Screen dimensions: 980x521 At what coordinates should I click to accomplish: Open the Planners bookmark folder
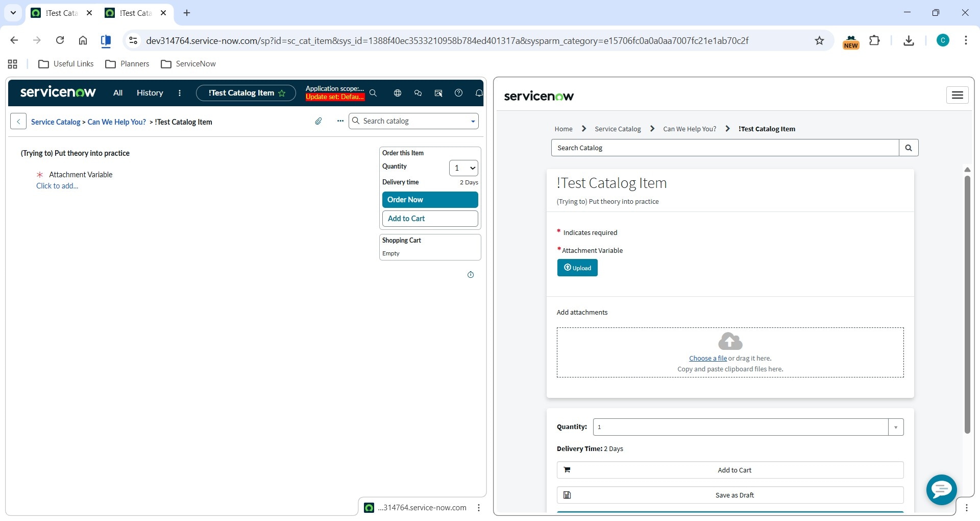(127, 64)
